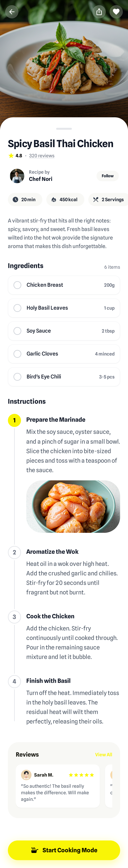The image size is (128, 868).
Task: Tap the share icon
Action: click(99, 12)
